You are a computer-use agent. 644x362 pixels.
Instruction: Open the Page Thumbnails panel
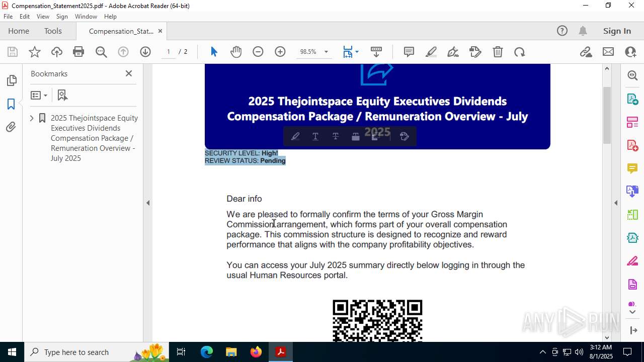tap(11, 80)
